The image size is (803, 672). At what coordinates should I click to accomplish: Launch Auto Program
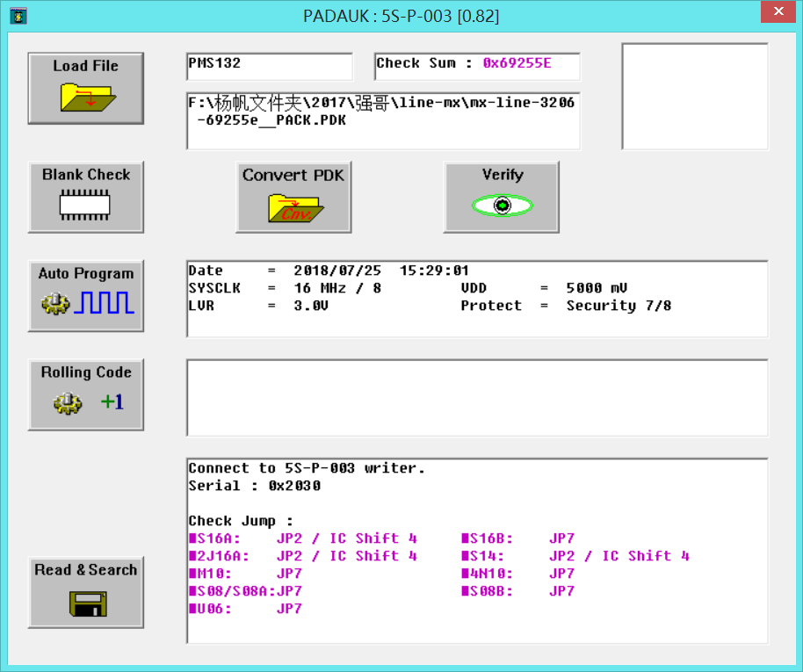[85, 296]
